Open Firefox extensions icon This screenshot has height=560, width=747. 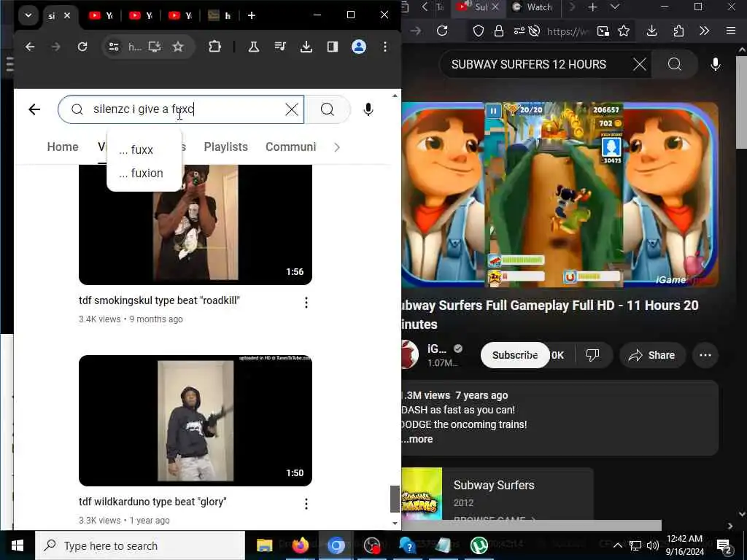tap(678, 31)
